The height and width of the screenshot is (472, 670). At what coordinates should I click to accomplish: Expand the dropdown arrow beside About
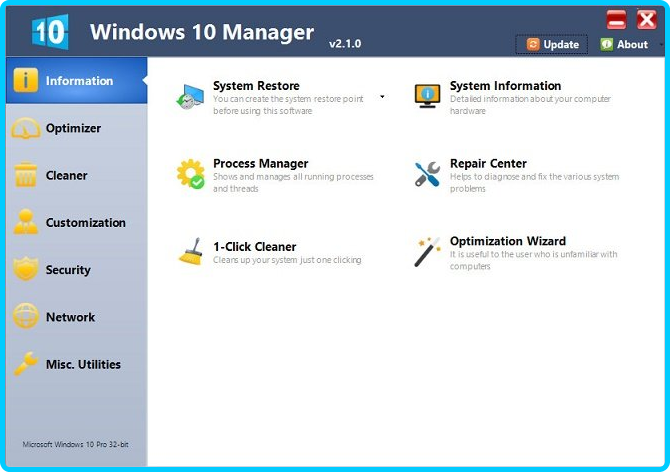click(661, 44)
